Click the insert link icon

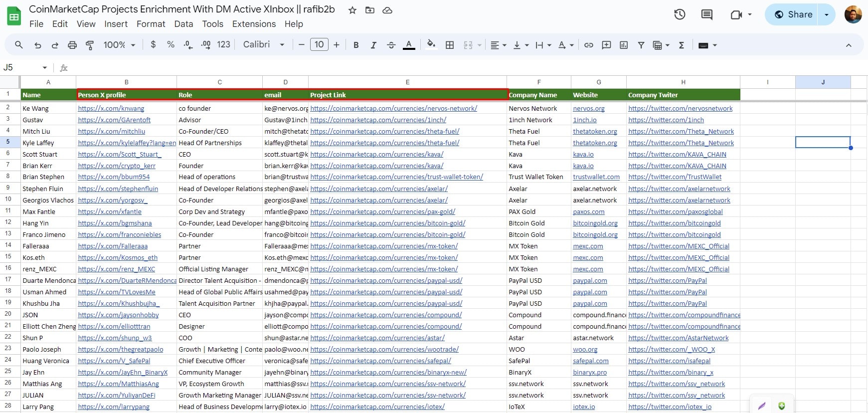click(589, 45)
